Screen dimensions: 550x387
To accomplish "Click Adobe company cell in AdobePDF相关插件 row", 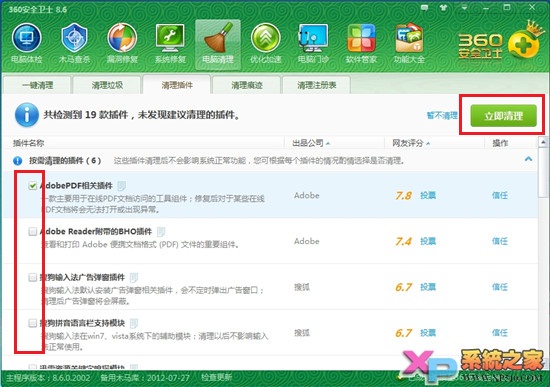I will pos(307,195).
